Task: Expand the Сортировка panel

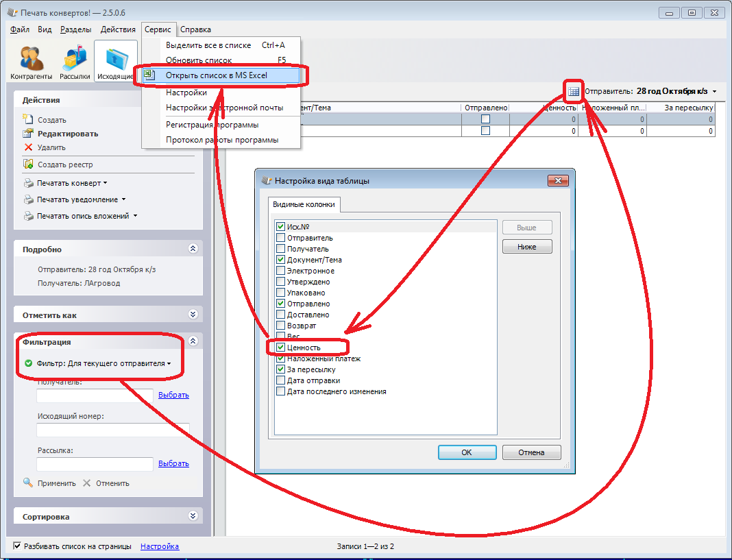Action: [193, 516]
